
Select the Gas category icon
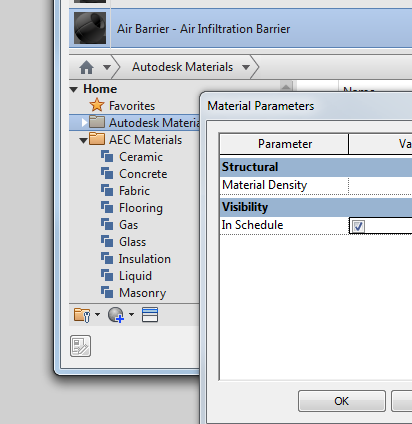(107, 224)
